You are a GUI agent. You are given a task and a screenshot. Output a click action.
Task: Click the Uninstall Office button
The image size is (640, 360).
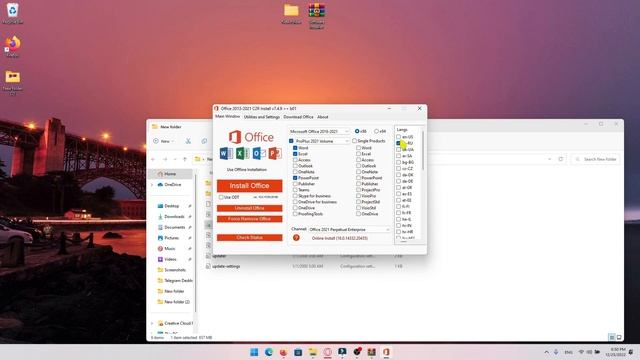pos(249,208)
